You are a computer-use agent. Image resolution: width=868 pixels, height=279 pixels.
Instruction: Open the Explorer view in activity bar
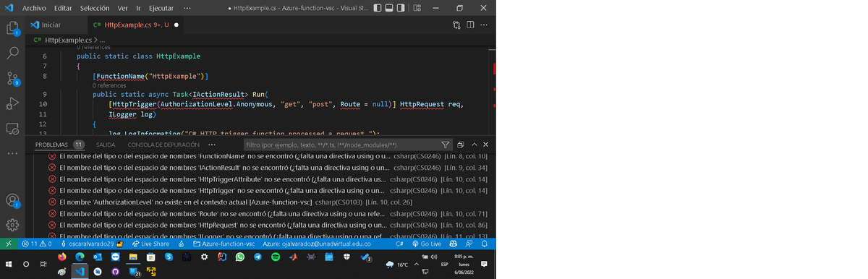[x=12, y=29]
